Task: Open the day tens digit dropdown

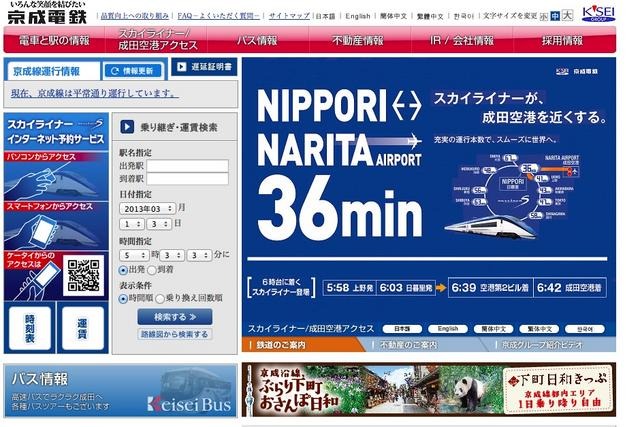Action: tap(132, 224)
